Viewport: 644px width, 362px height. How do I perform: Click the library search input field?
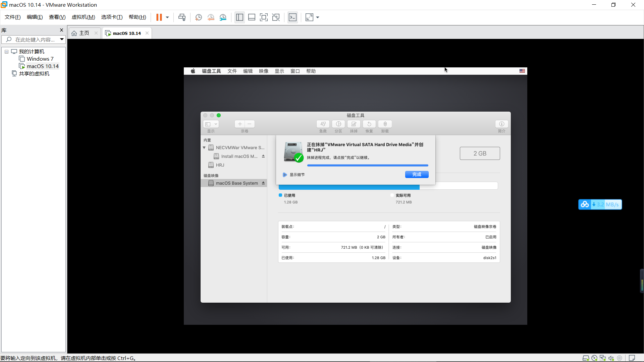(x=35, y=40)
